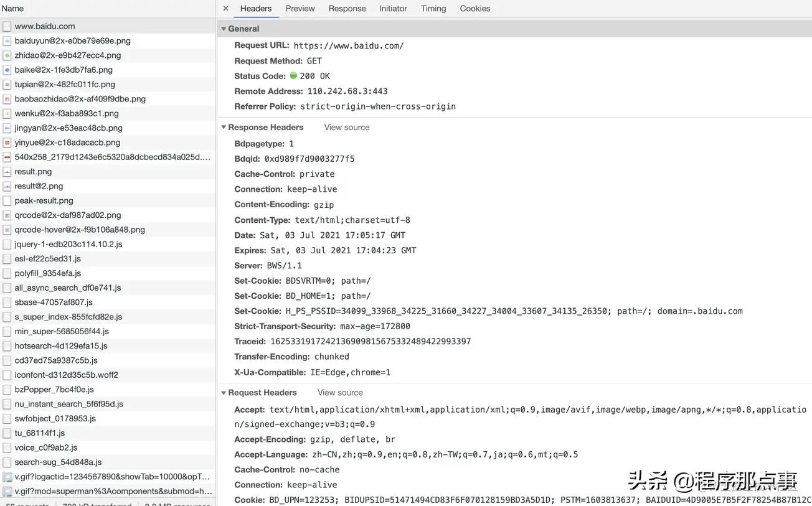
Task: Close the request details panel
Action: pyautogui.click(x=225, y=8)
